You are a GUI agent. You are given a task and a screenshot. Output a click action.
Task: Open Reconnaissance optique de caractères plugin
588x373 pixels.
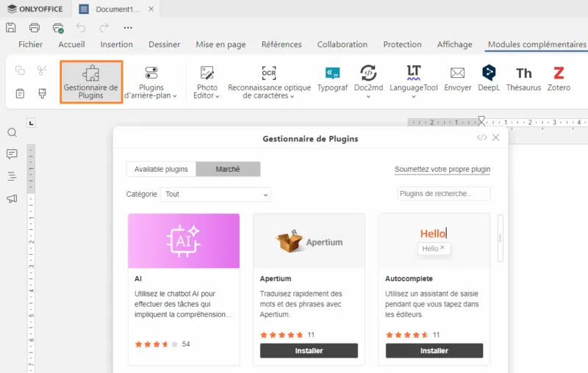point(269,82)
